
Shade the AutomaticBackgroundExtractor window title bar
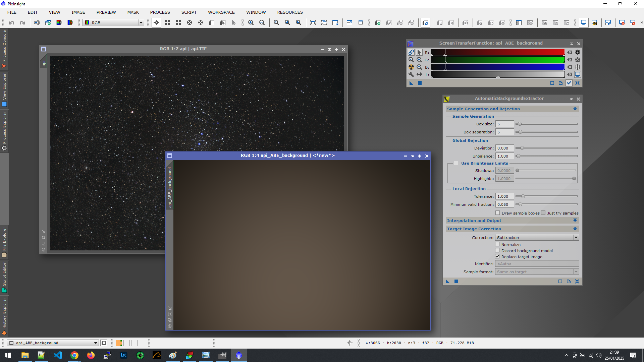pyautogui.click(x=571, y=99)
